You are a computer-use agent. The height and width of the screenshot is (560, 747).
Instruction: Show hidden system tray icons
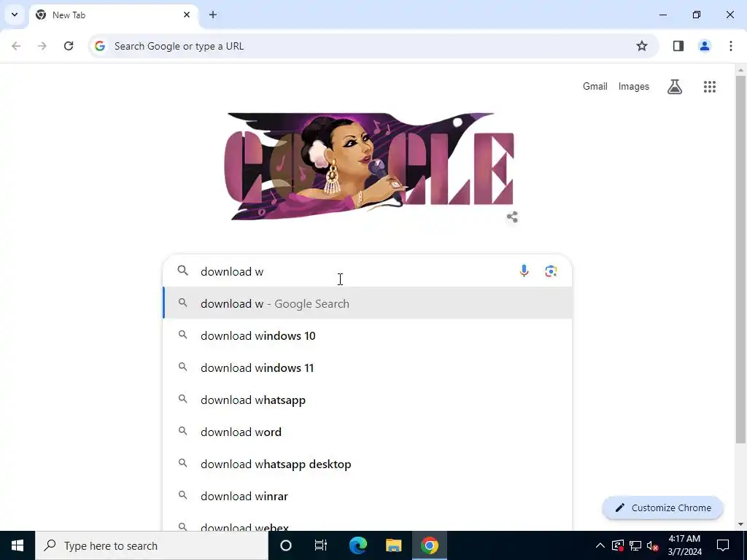coord(600,545)
